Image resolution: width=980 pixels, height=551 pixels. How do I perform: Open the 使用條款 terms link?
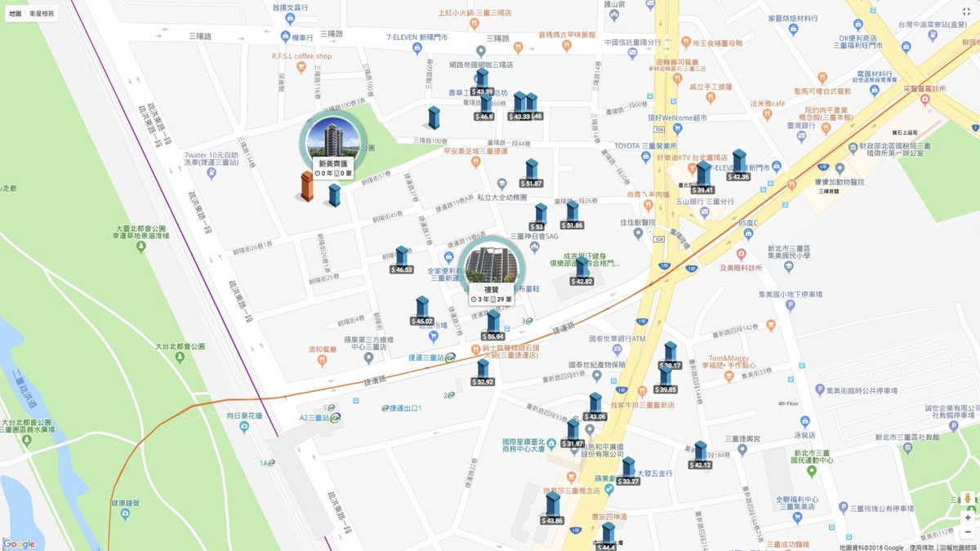click(922, 547)
